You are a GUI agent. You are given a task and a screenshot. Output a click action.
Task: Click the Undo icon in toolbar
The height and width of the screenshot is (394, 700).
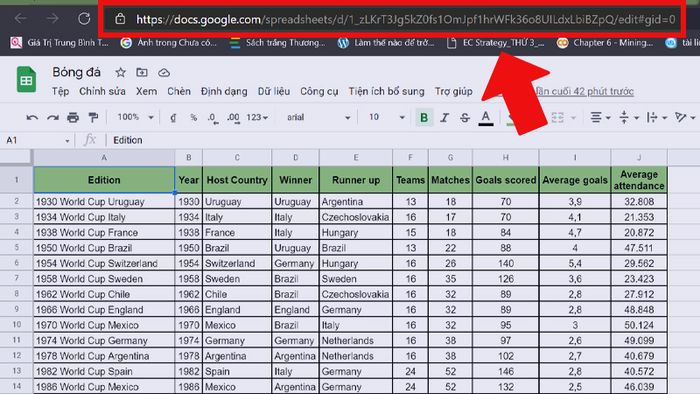pyautogui.click(x=32, y=117)
